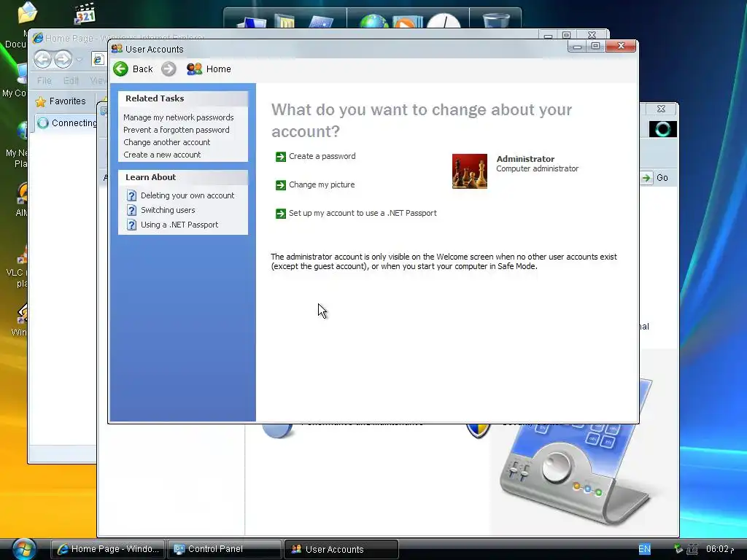Screen dimensions: 747x560
Task: Open the Media Player Classic 321 desktop icon
Action: tap(85, 13)
